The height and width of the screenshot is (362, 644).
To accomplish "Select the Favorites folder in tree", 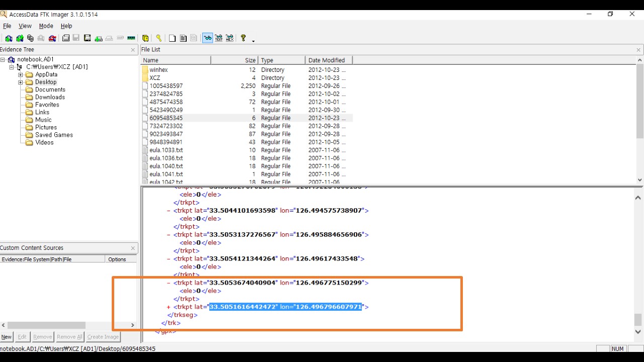I will pyautogui.click(x=47, y=105).
